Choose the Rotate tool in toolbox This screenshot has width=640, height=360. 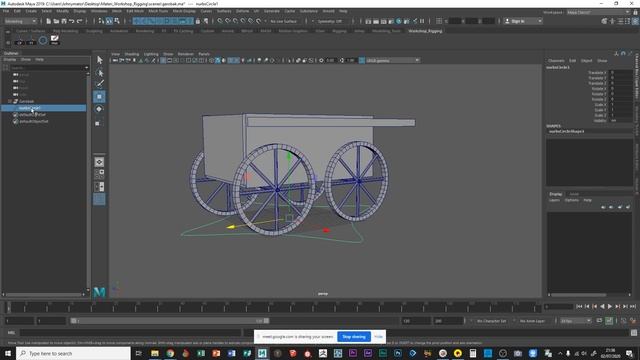[99, 109]
